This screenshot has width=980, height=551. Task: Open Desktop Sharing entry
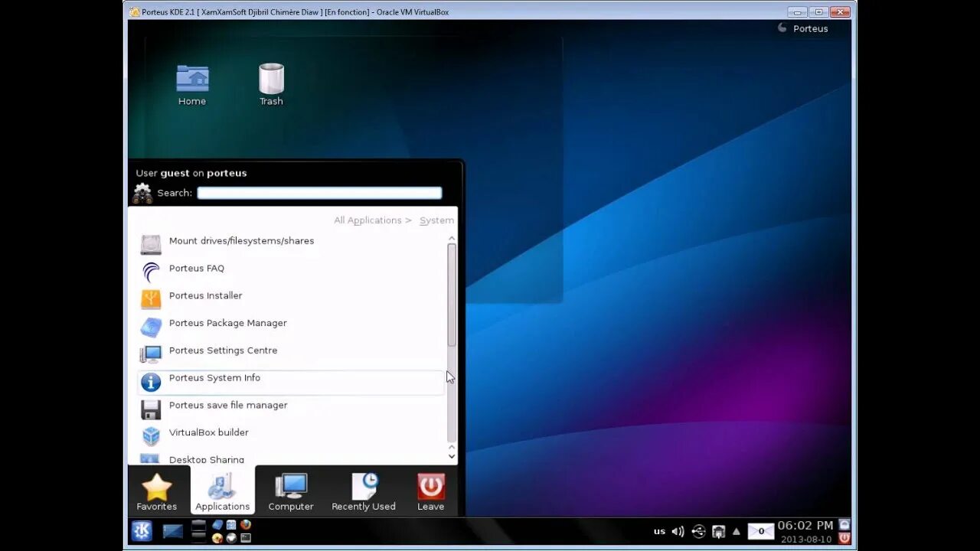tap(291, 459)
